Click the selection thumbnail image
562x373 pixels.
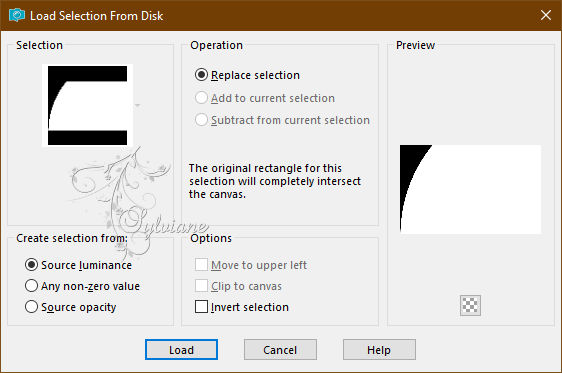[87, 105]
